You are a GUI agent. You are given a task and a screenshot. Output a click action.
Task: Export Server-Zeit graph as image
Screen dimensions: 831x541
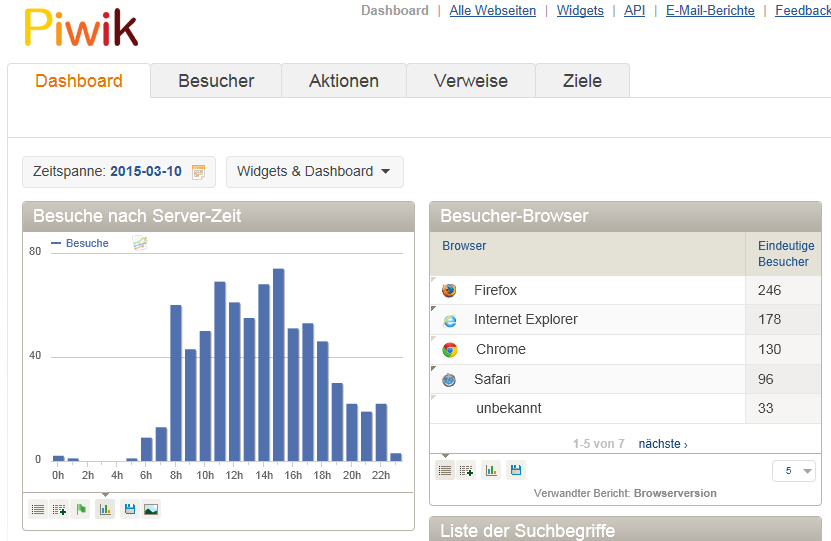(151, 510)
